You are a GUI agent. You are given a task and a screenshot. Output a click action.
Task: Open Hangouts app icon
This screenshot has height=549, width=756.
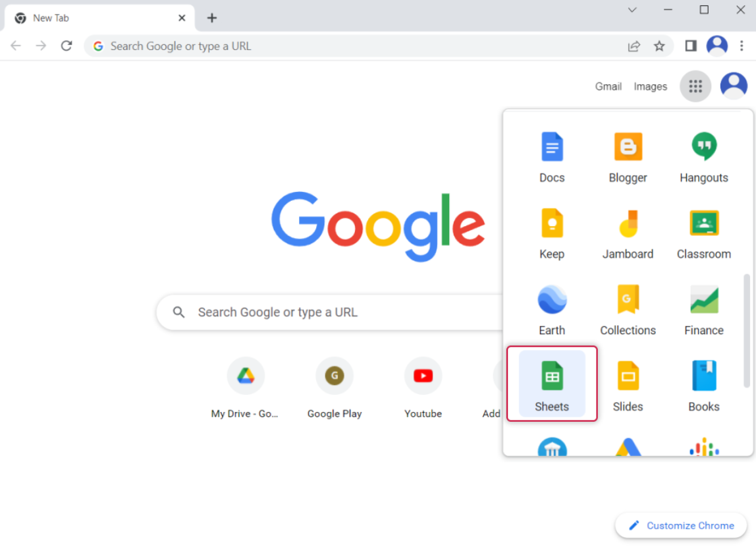(x=703, y=156)
